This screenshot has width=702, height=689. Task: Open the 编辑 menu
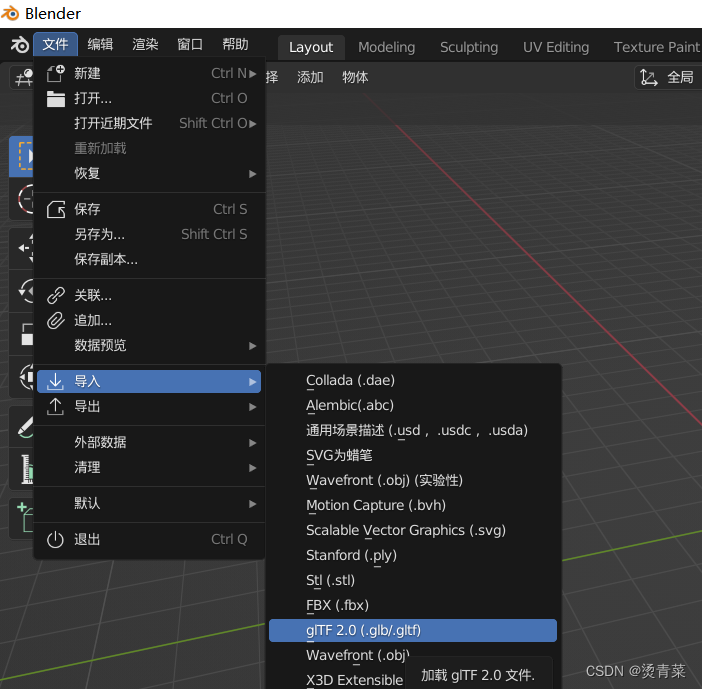100,44
